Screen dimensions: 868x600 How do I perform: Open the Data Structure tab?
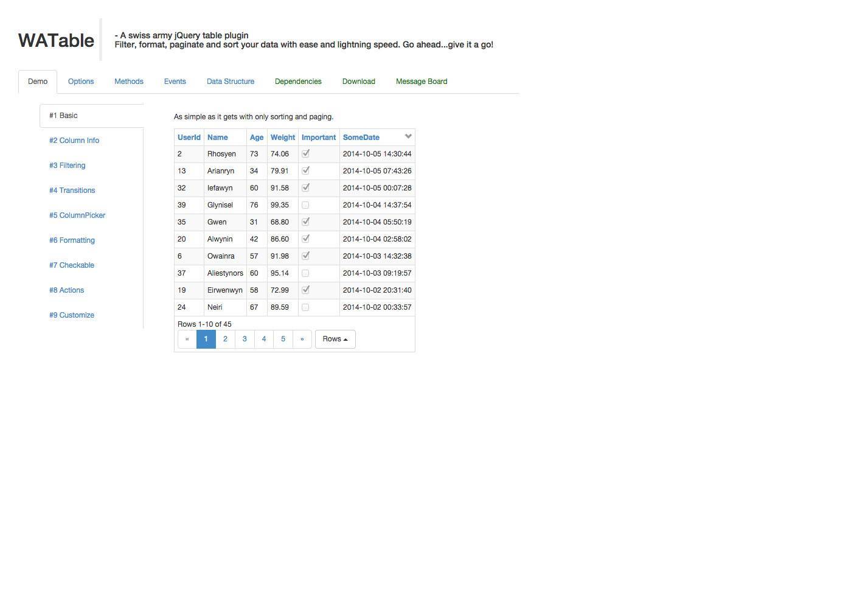coord(231,82)
